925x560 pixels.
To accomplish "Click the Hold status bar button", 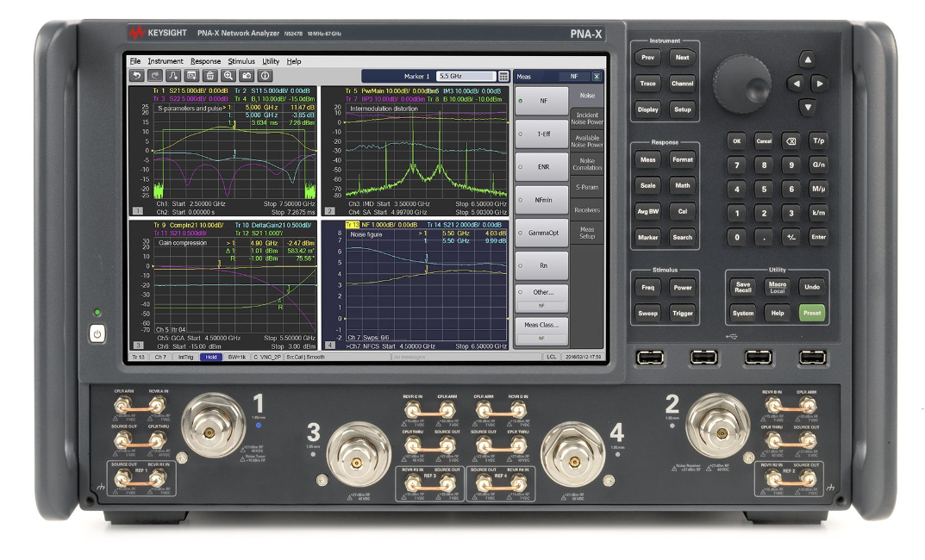I will (x=211, y=358).
